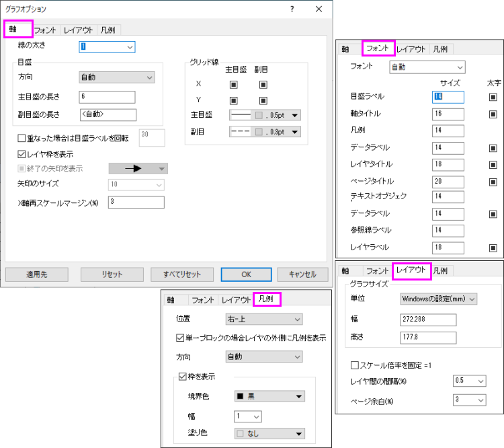Open the 目盛 方向 dropdown set to 自動
Image resolution: width=504 pixels, height=448 pixels.
click(x=117, y=77)
